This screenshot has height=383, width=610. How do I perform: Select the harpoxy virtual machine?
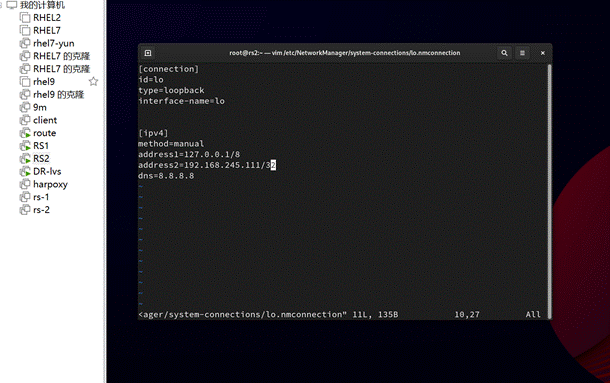[51, 184]
